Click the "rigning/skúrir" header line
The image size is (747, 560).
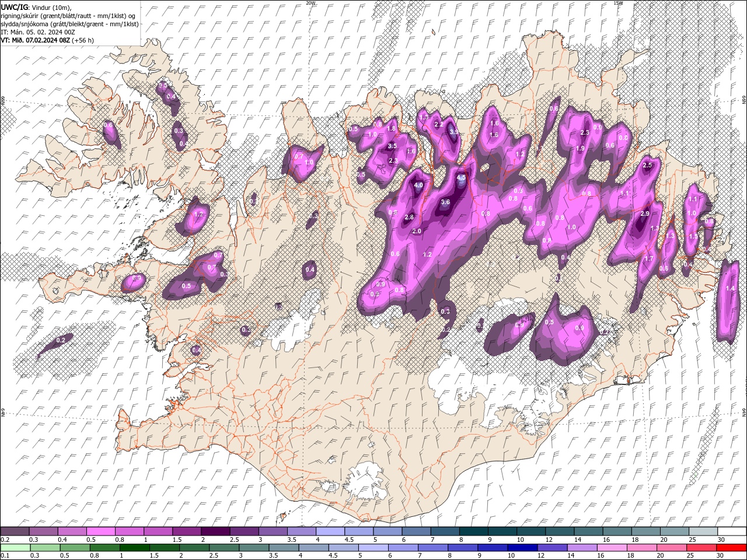click(69, 15)
